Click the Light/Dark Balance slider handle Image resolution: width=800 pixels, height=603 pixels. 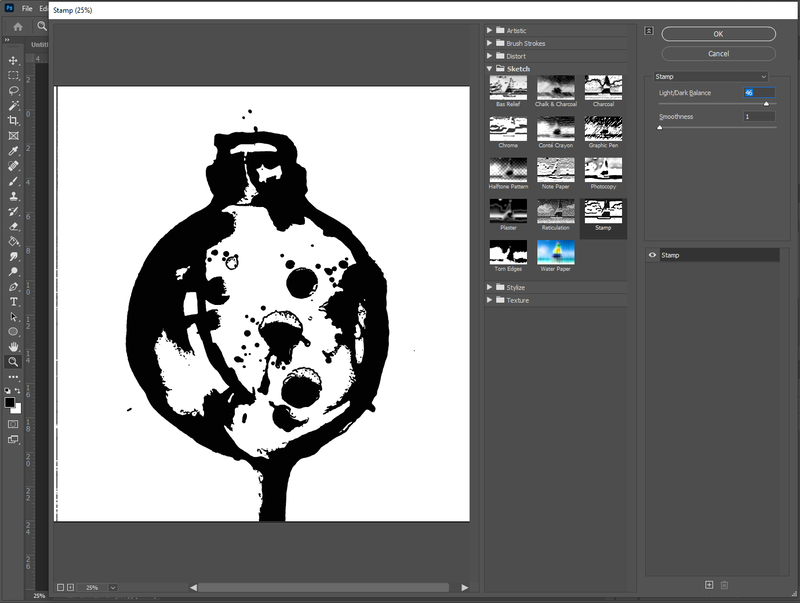click(766, 103)
